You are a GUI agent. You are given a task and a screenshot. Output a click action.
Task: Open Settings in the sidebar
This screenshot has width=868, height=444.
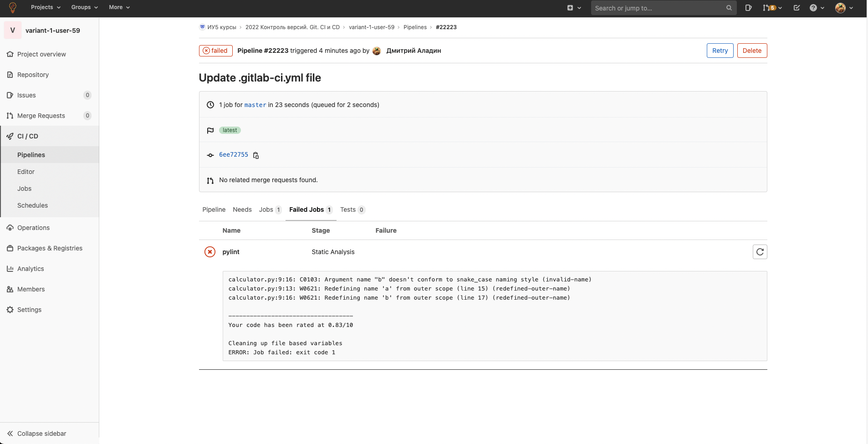coord(29,310)
